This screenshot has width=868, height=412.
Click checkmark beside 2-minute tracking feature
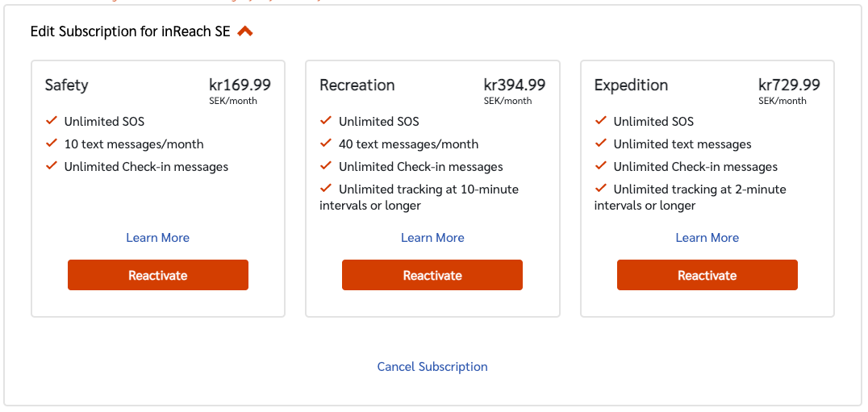coord(601,189)
